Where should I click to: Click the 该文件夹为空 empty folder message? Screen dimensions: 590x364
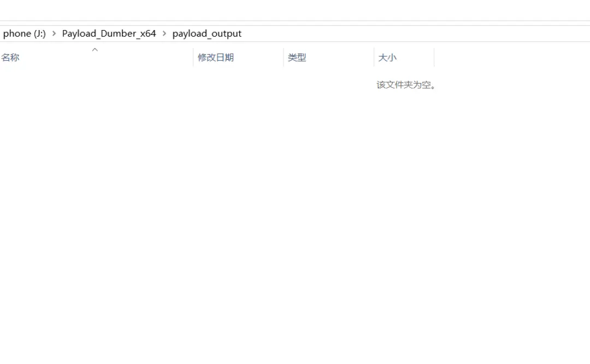click(406, 85)
